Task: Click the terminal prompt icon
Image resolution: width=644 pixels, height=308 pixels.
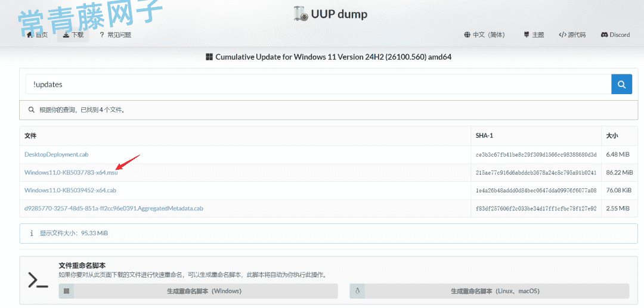Action: (38, 279)
